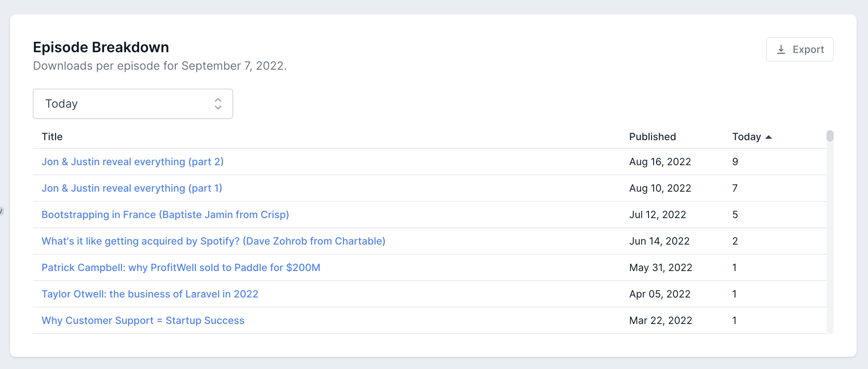The image size is (868, 369).
Task: Sort by the Title column header
Action: pyautogui.click(x=52, y=137)
